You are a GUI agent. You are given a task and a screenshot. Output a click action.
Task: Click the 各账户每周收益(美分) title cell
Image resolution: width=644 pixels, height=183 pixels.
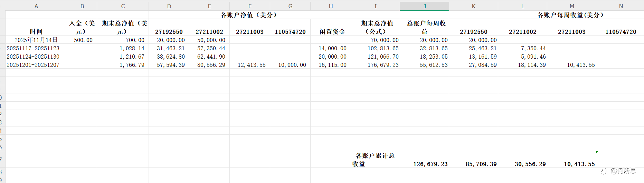click(x=570, y=15)
